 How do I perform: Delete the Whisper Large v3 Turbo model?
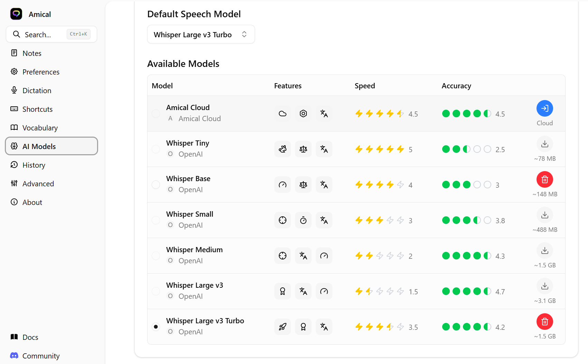(544, 321)
